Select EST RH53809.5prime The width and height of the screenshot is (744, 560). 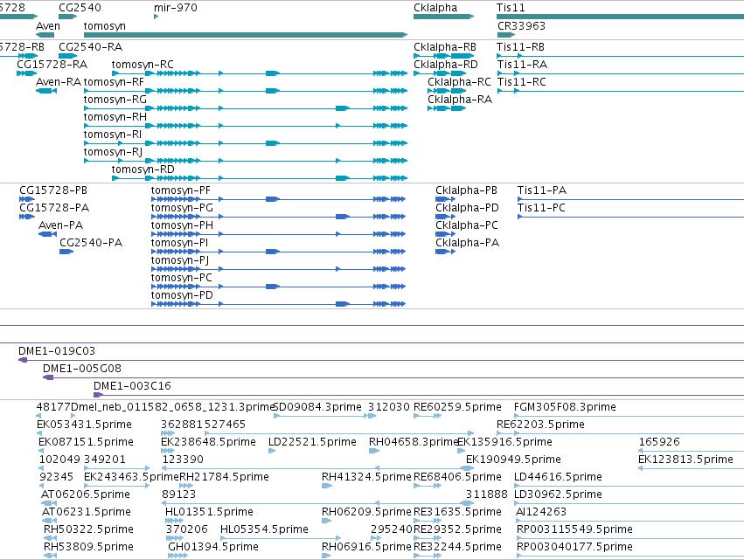click(x=88, y=547)
